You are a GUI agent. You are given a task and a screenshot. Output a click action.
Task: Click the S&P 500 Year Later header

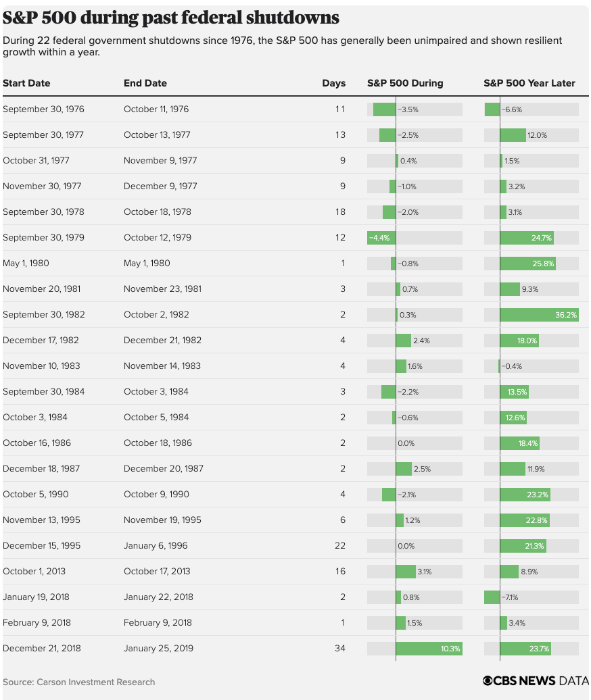click(529, 83)
